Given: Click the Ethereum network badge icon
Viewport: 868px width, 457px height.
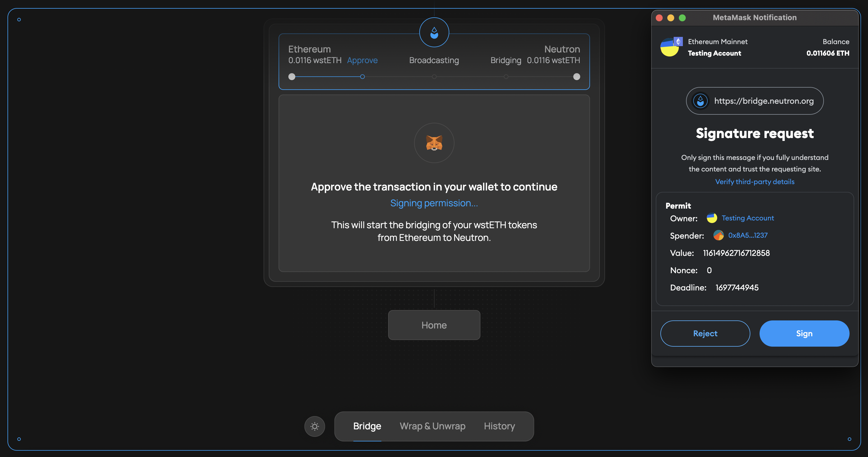Looking at the screenshot, I should 678,41.
